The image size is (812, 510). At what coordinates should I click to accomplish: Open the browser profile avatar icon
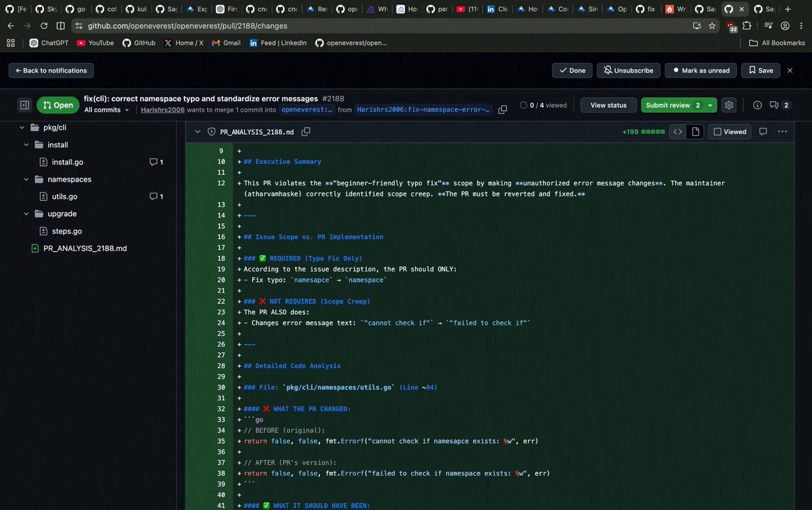point(785,26)
